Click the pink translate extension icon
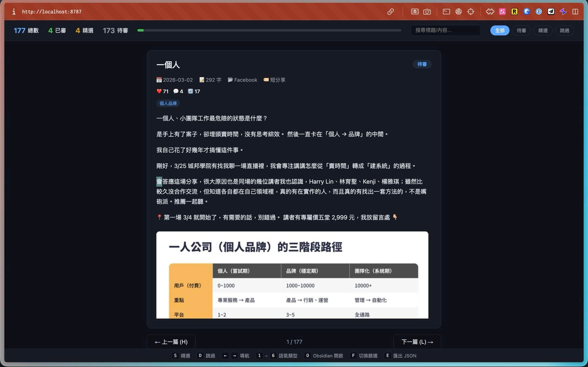This screenshot has width=588, height=367. (502, 12)
